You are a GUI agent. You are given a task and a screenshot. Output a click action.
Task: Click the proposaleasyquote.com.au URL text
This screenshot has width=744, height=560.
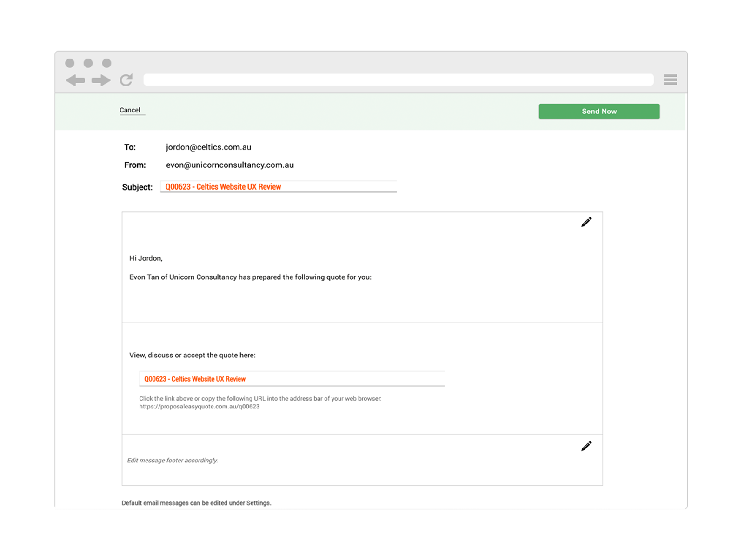tap(199, 407)
